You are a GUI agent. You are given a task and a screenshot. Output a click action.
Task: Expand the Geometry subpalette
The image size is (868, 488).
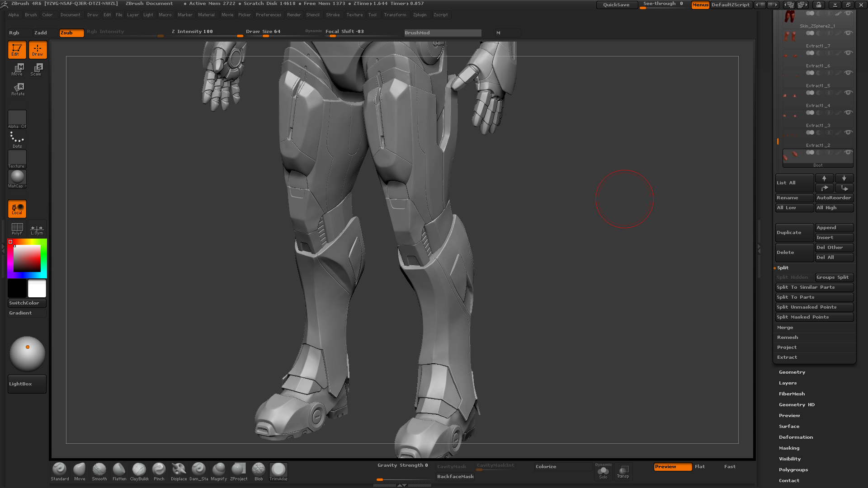792,372
